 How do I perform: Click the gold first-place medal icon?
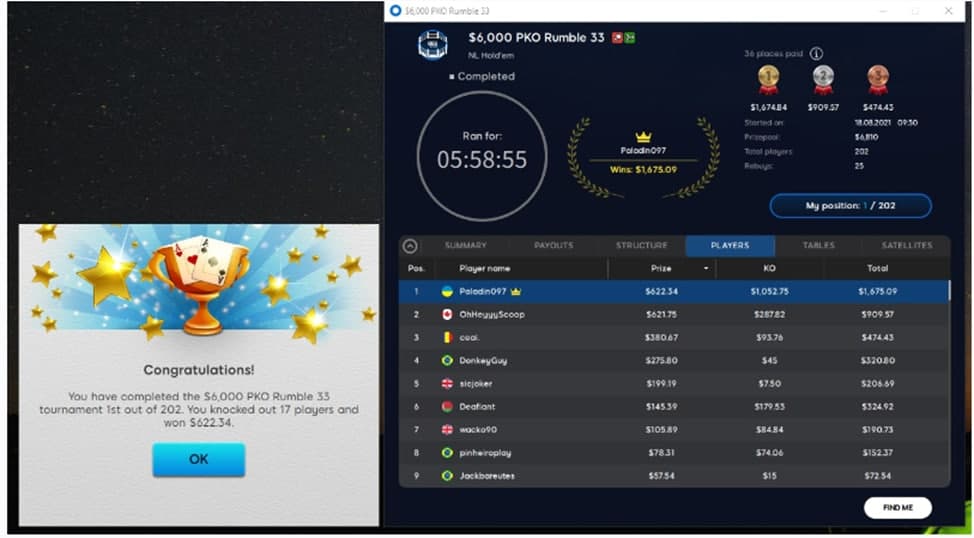coord(768,78)
